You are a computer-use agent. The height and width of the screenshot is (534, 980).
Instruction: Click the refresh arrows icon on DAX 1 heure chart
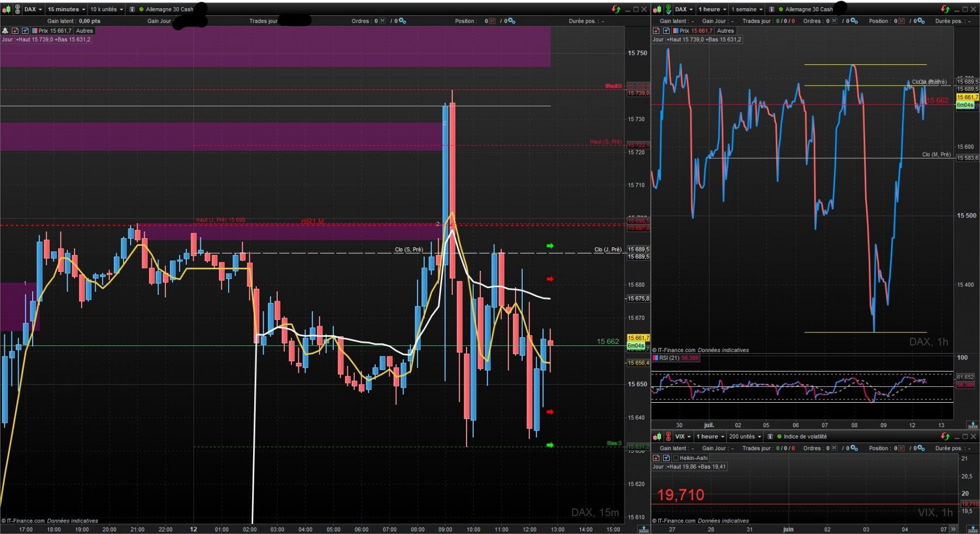[945, 9]
